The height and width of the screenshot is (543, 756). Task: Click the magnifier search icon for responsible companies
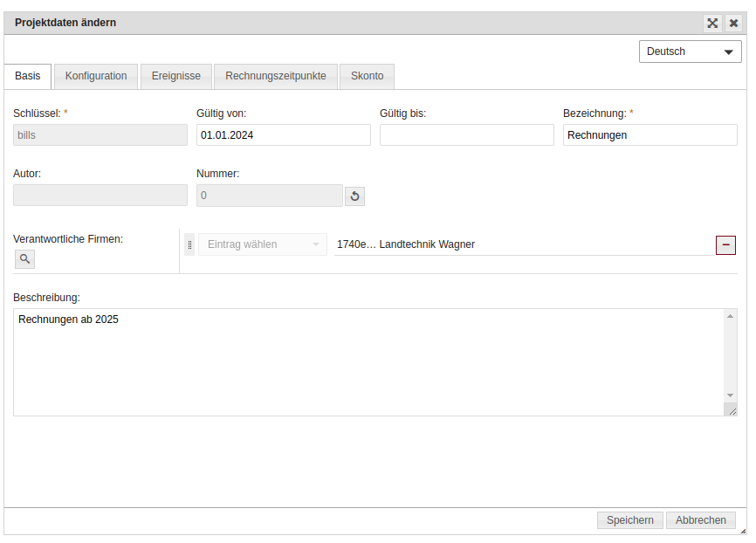pyautogui.click(x=24, y=258)
